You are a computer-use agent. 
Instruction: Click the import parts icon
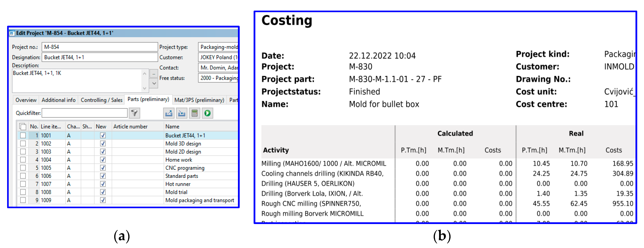click(x=181, y=113)
